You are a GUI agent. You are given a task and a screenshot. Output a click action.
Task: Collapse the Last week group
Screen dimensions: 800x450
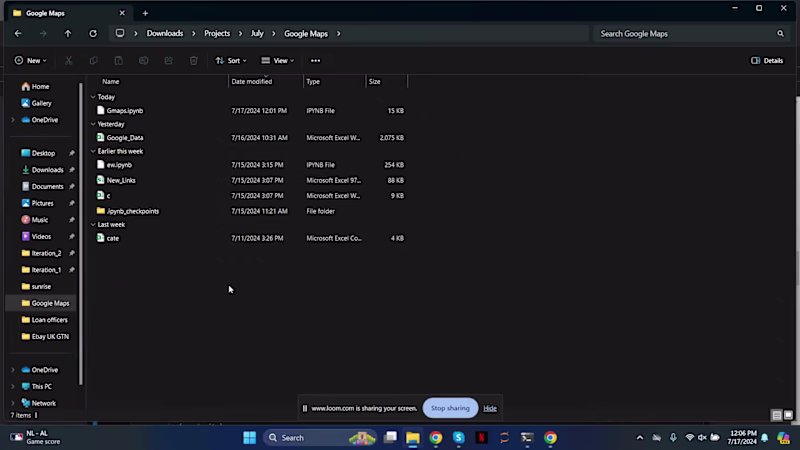pyautogui.click(x=93, y=224)
